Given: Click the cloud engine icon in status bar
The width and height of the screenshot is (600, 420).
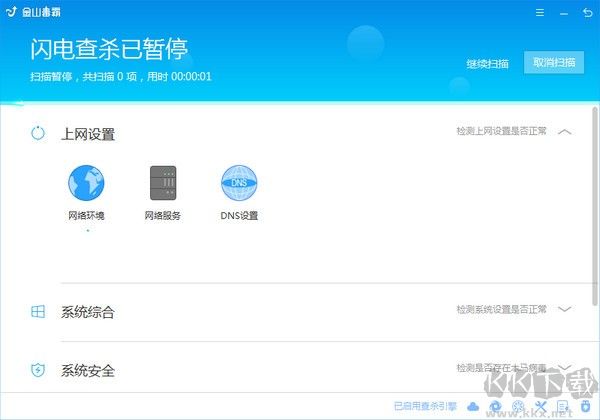Looking at the screenshot, I should tap(473, 406).
